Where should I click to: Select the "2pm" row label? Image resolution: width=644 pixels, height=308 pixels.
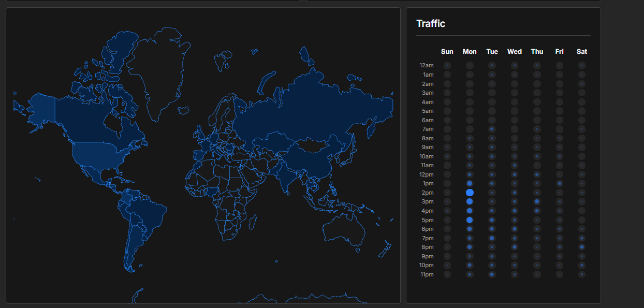coord(428,193)
